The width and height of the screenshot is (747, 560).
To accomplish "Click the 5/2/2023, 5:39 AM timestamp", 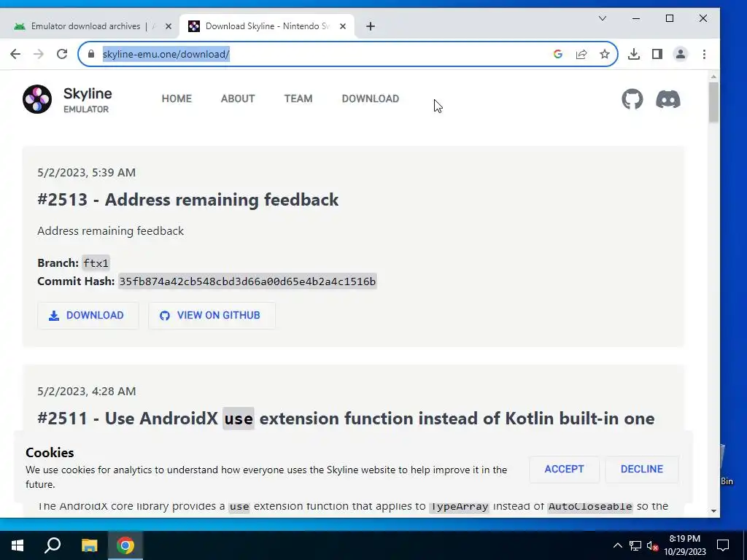I will 86,172.
